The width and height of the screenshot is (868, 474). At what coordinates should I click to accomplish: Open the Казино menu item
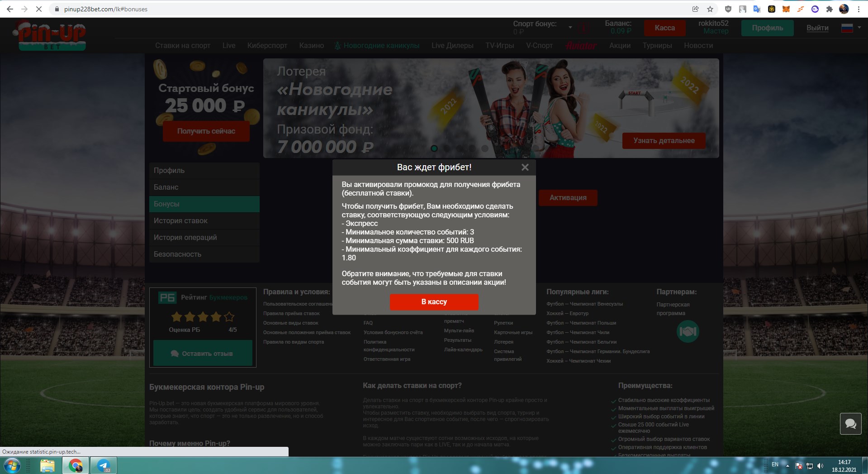[x=312, y=46]
